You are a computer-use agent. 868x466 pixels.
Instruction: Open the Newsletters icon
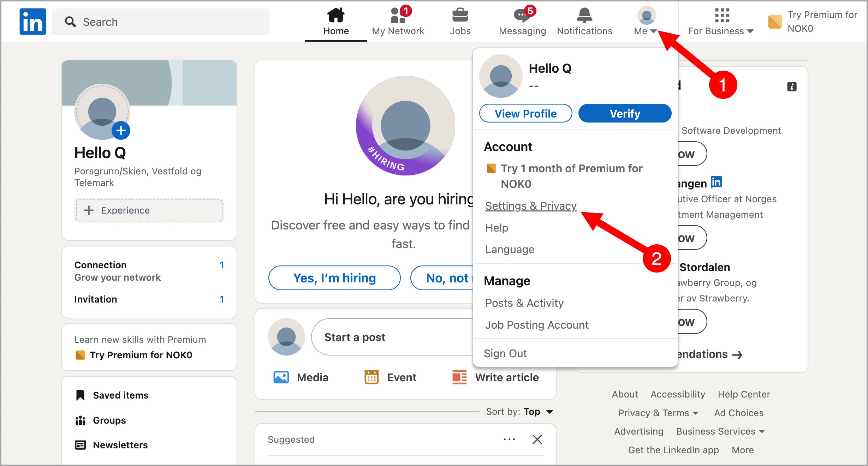(x=80, y=445)
